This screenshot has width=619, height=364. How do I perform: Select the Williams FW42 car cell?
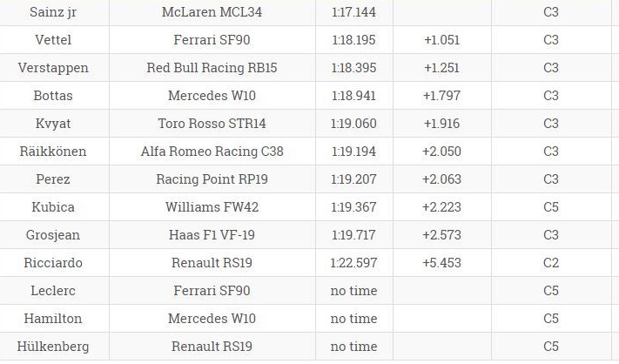click(x=212, y=207)
